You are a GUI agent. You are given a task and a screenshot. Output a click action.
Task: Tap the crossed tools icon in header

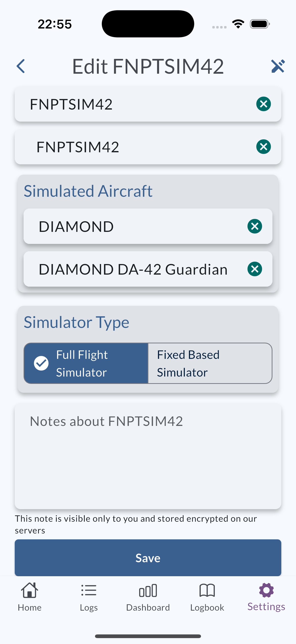coord(278,66)
